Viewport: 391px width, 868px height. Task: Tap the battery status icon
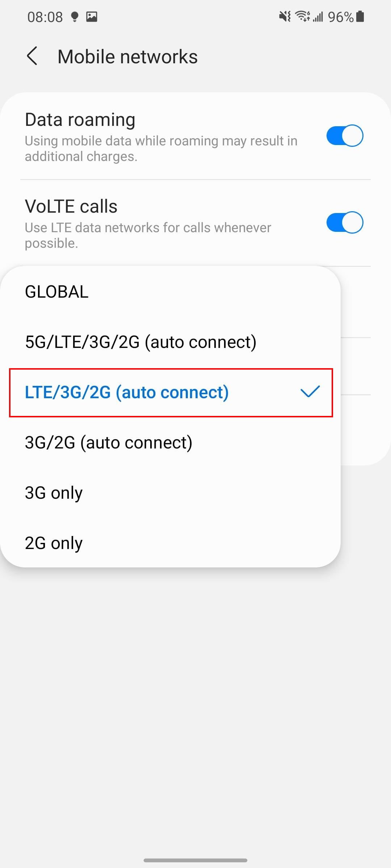coord(360,17)
